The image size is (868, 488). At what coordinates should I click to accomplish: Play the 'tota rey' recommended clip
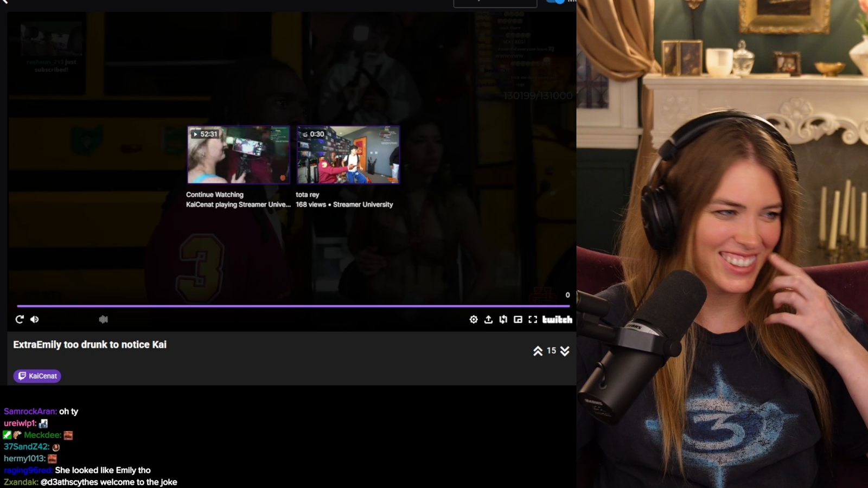(x=348, y=155)
